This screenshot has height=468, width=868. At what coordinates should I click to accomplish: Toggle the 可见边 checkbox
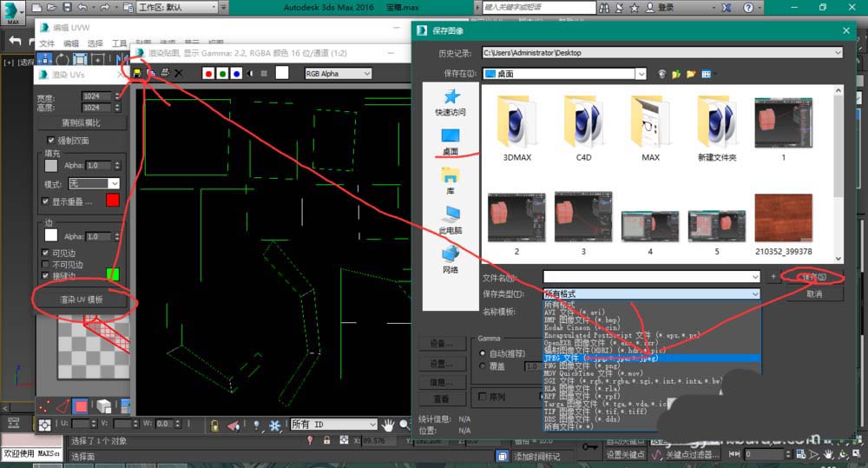pyautogui.click(x=46, y=253)
